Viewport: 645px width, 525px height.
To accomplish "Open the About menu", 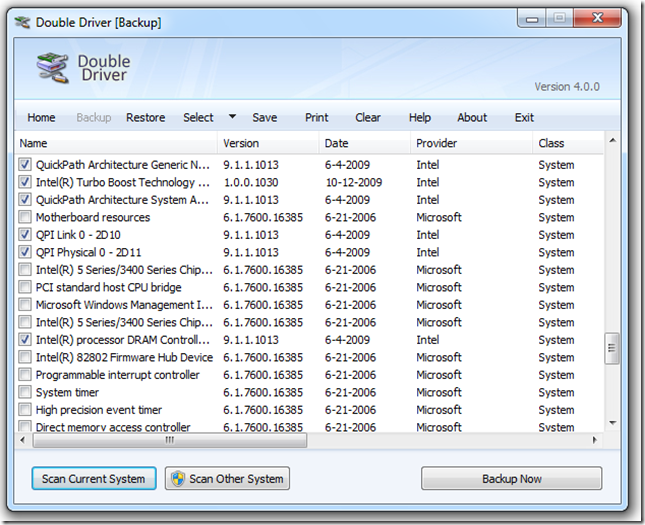I will click(472, 118).
